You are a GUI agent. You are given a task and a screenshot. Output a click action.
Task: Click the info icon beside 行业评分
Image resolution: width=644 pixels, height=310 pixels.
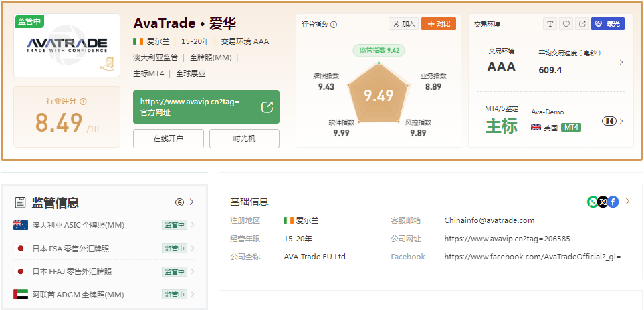(84, 102)
